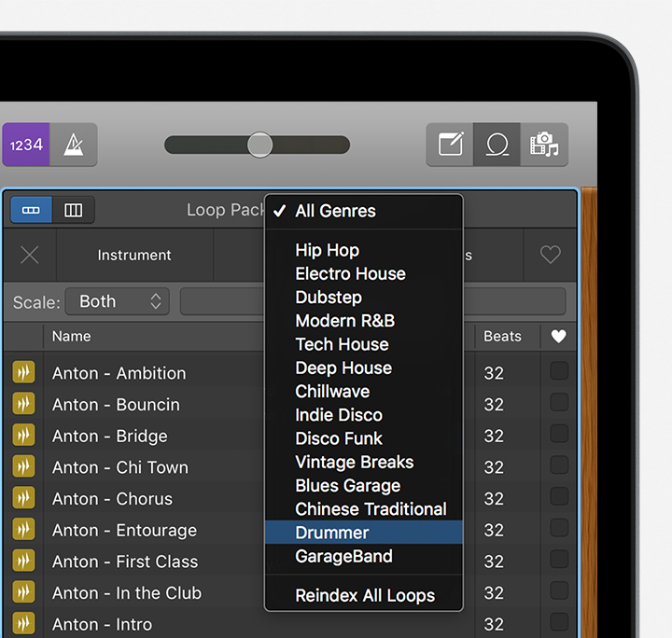Adjust the master volume slider knob
672x638 pixels.
259,145
